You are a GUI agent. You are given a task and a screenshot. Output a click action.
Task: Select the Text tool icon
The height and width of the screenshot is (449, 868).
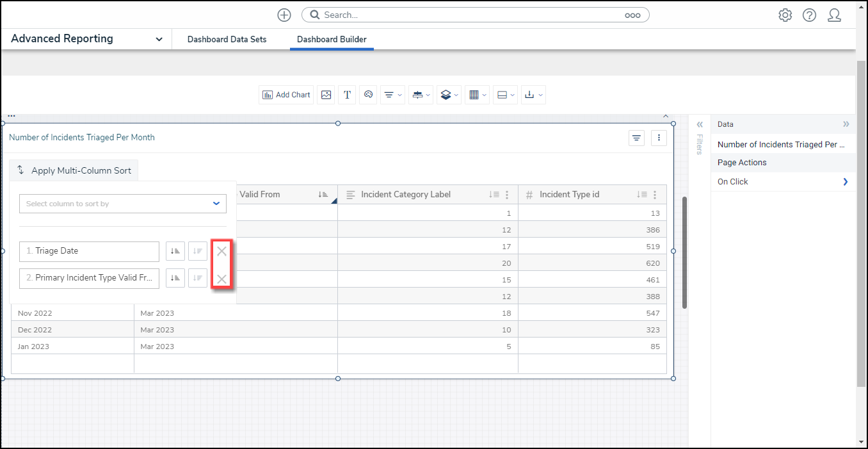(x=347, y=95)
